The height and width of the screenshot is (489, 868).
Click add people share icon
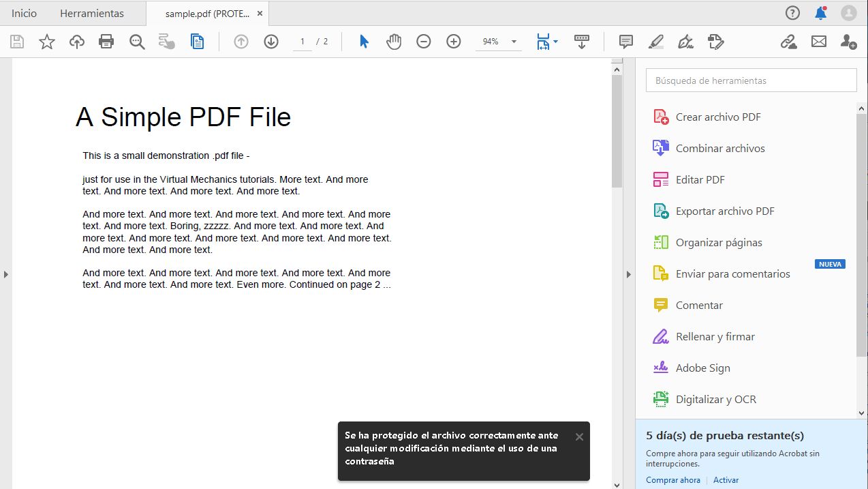point(848,42)
